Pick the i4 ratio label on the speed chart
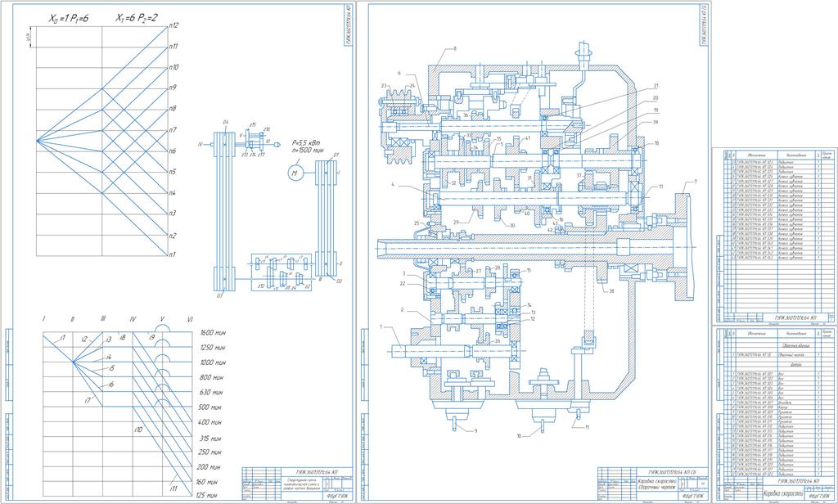 pos(109,357)
